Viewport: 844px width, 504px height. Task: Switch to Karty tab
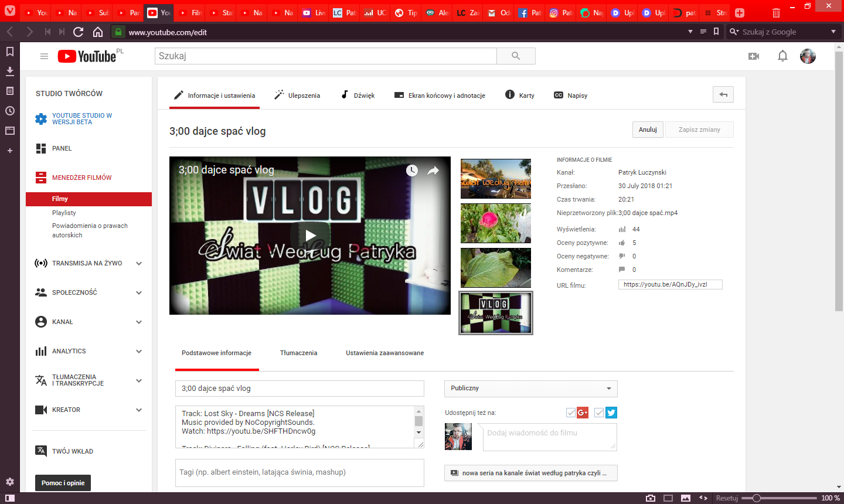(x=520, y=95)
